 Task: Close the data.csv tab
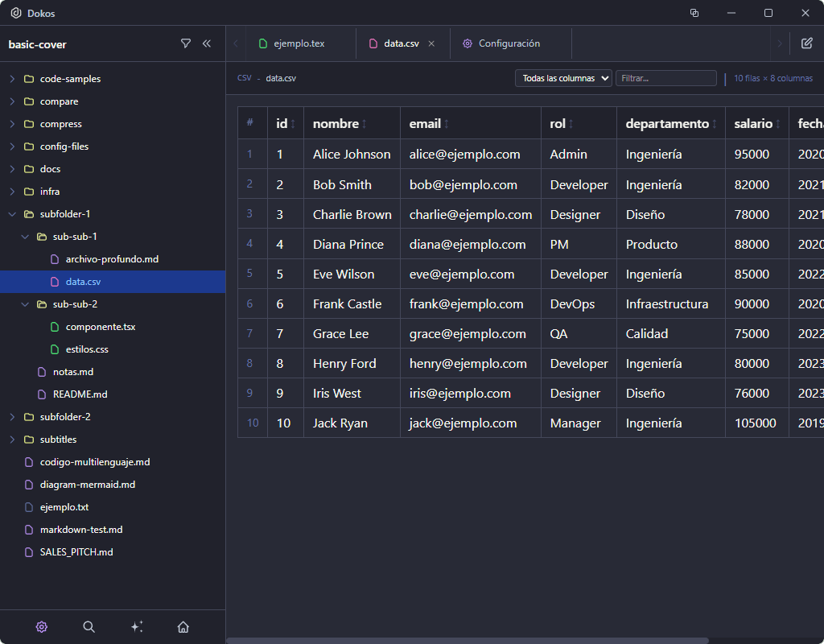click(431, 43)
